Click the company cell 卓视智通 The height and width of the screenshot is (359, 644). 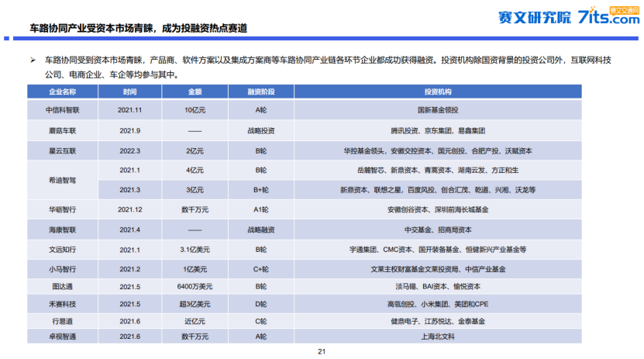click(x=63, y=337)
